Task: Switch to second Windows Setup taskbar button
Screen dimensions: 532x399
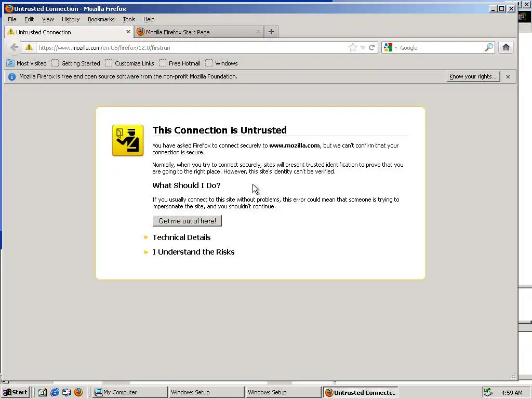Action: click(283, 392)
